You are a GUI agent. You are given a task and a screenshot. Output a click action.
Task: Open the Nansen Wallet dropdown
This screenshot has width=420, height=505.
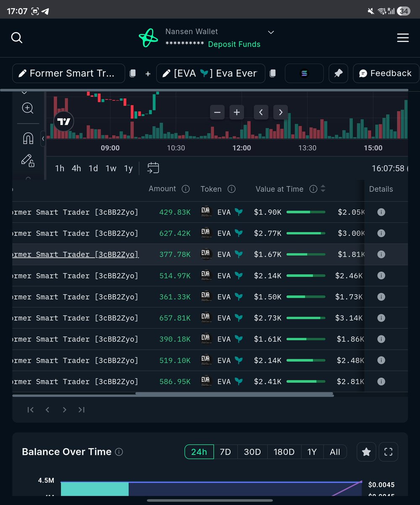270,32
